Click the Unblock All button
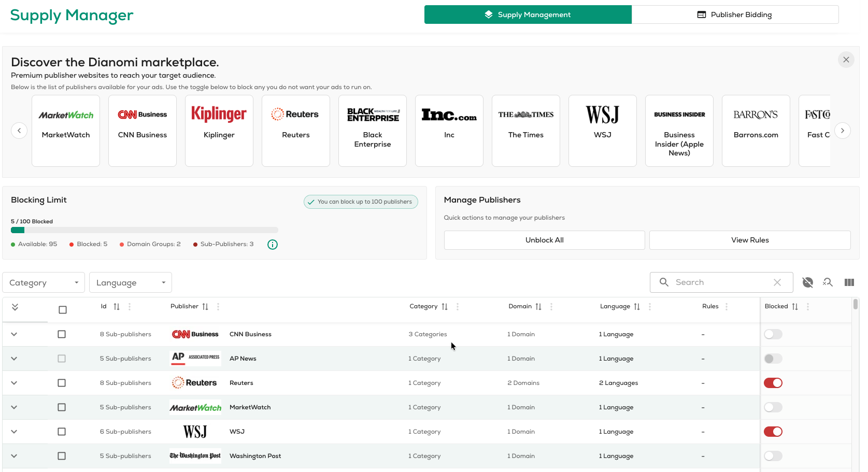This screenshot has height=472, width=868. 544,240
